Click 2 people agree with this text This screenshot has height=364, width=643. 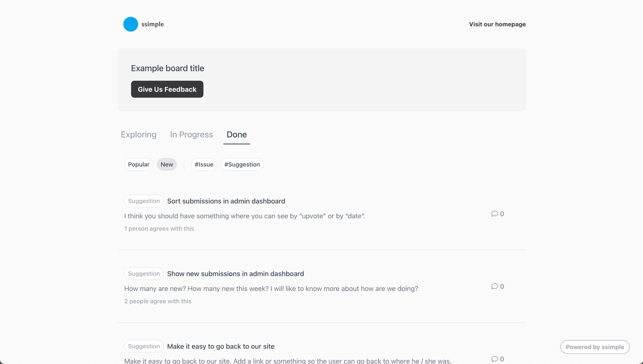[158, 301]
